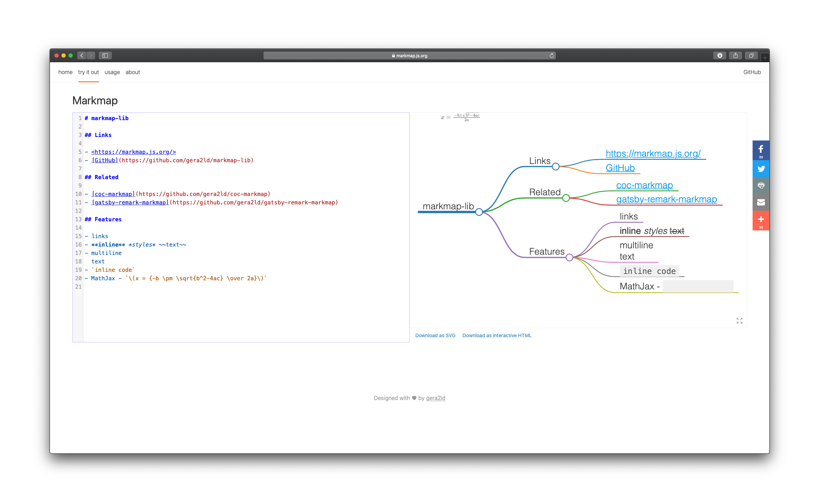The width and height of the screenshot is (819, 504).
Task: Go forward with browser forward arrow
Action: 91,55
